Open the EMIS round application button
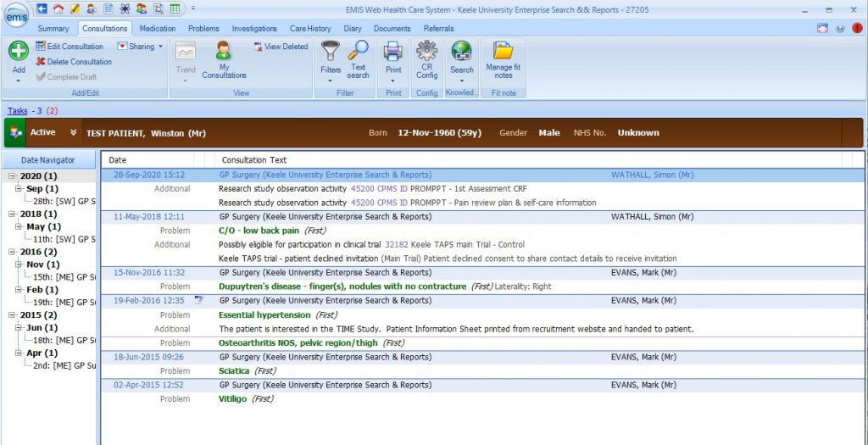Image resolution: width=868 pixels, height=445 pixels. [x=16, y=15]
